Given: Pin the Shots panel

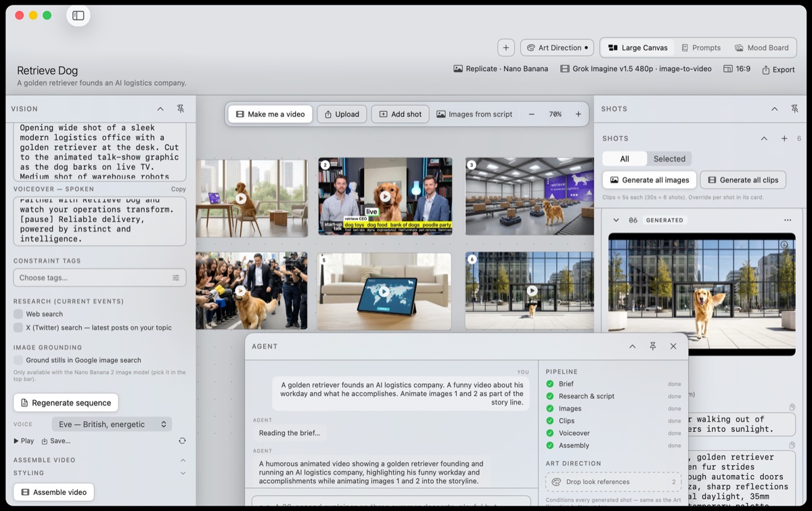Looking at the screenshot, I should pyautogui.click(x=795, y=108).
